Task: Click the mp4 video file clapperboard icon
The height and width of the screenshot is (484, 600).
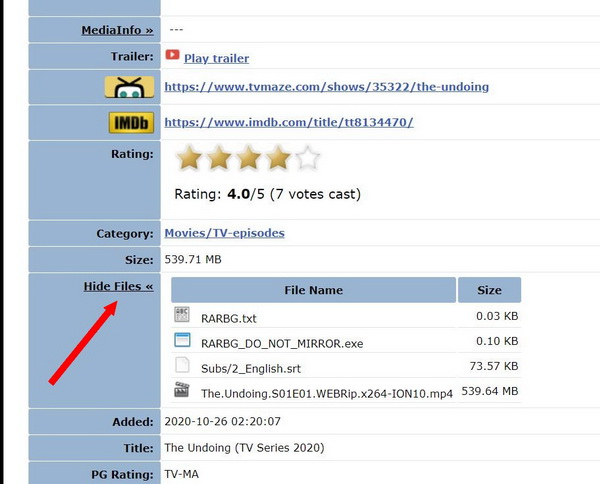Action: click(182, 392)
